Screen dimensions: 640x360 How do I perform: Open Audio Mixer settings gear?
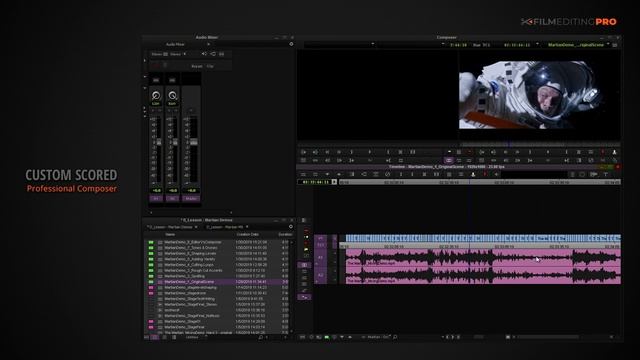coord(291,44)
